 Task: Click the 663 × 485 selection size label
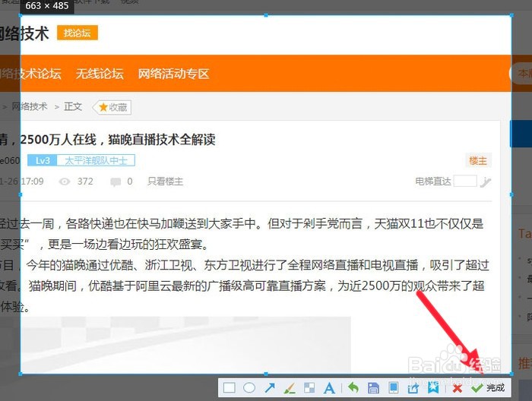click(x=47, y=6)
